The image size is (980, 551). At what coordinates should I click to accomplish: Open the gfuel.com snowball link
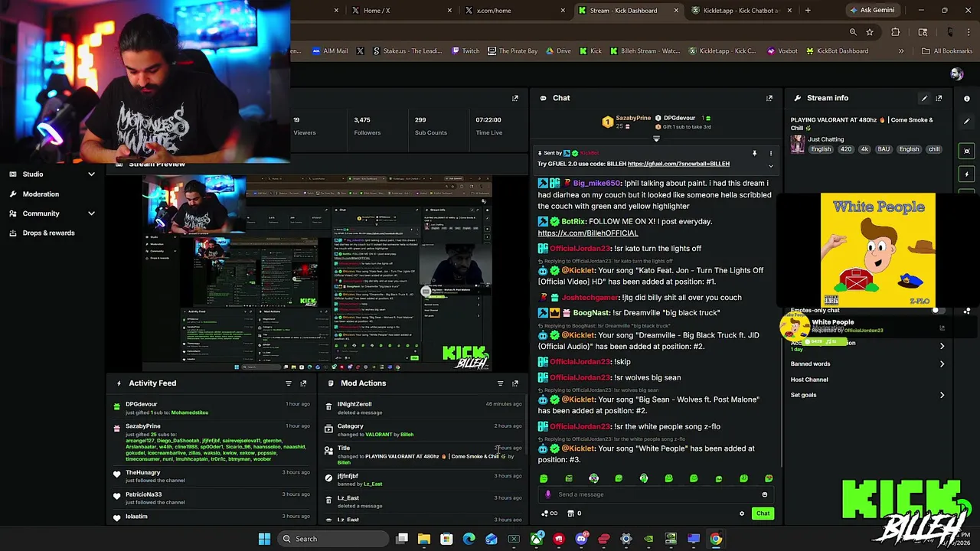tap(678, 164)
